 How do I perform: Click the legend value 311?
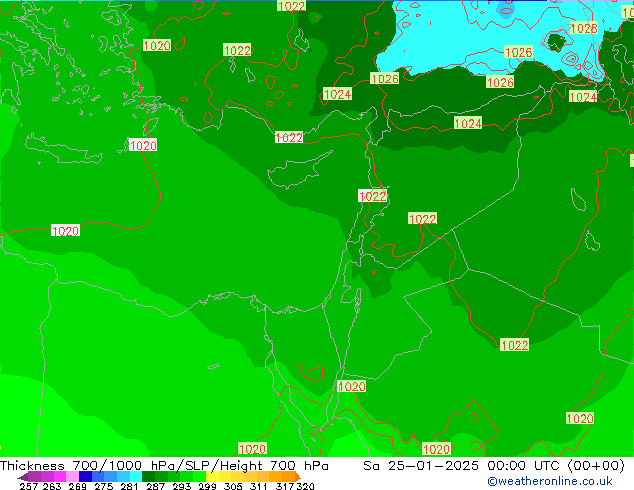[259, 486]
